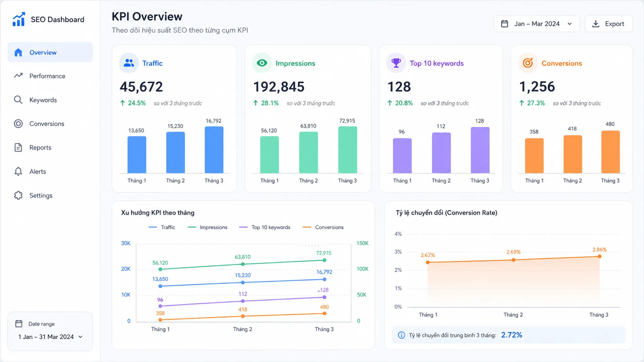This screenshot has width=644, height=362.
Task: Click the 2.69% point on conversion rate chart
Action: [x=513, y=260]
